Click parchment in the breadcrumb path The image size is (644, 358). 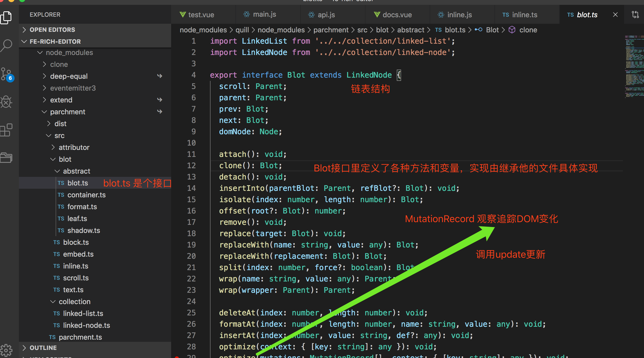point(331,30)
